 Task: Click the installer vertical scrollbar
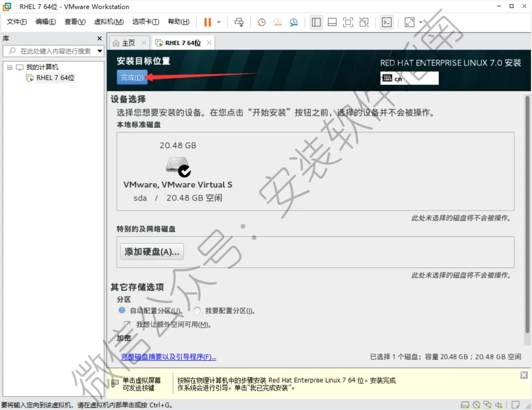[527, 214]
